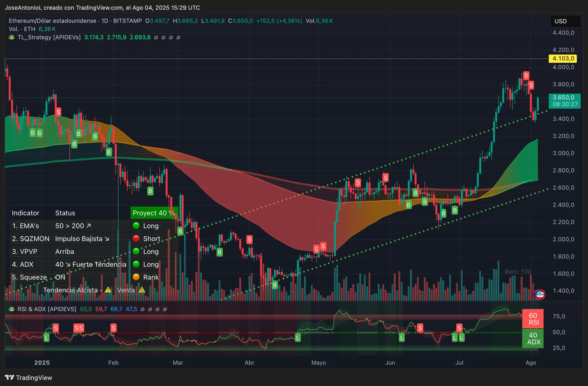Click the yellow 4.103,0 price label
The height and width of the screenshot is (386, 588).
click(x=563, y=59)
